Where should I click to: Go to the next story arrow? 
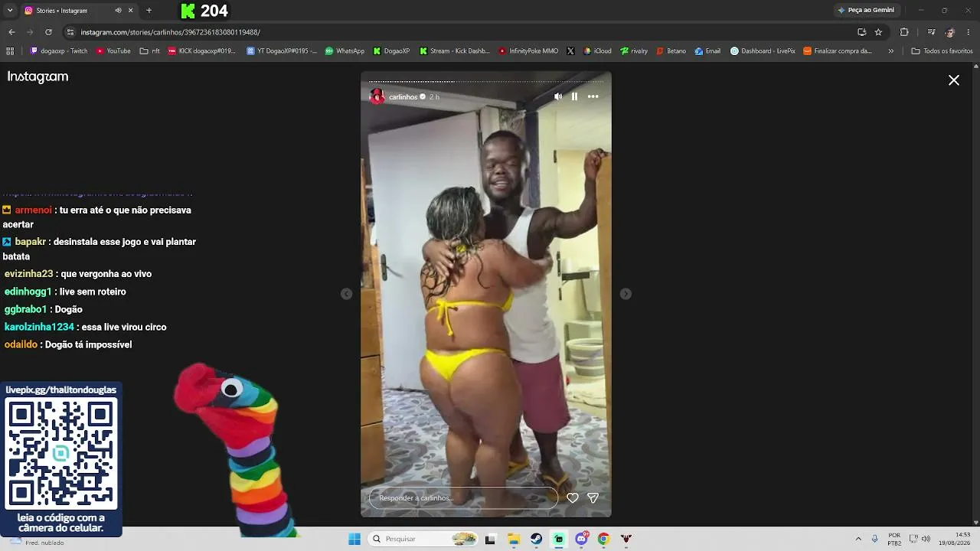pos(626,294)
